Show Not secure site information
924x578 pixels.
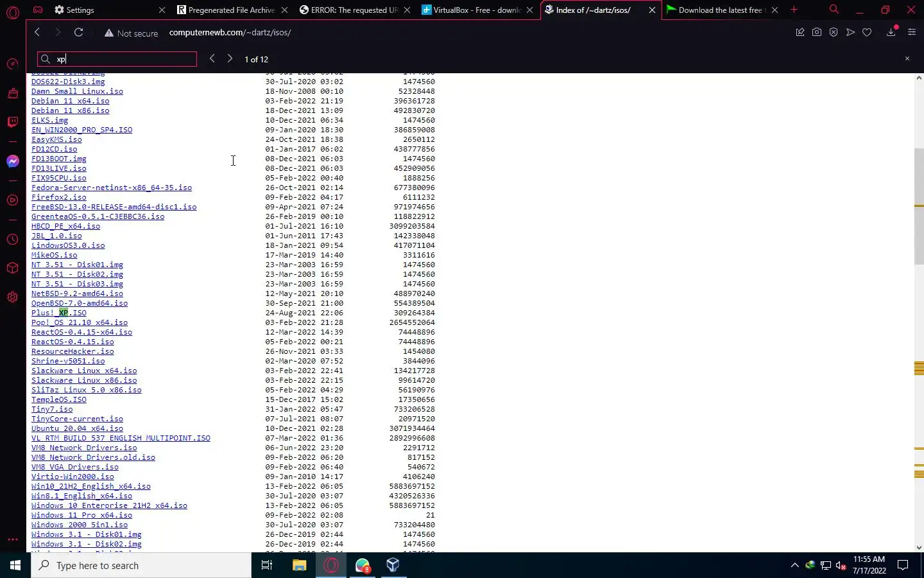[x=131, y=33]
